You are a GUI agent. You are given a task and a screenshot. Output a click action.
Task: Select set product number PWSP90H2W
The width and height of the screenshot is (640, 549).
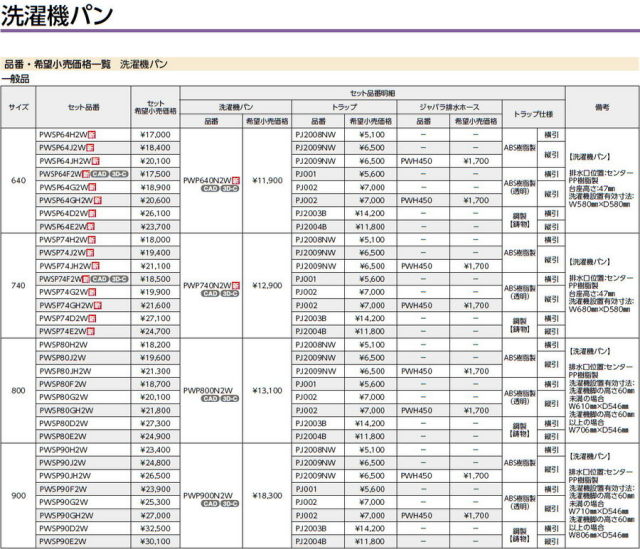[x=63, y=450]
